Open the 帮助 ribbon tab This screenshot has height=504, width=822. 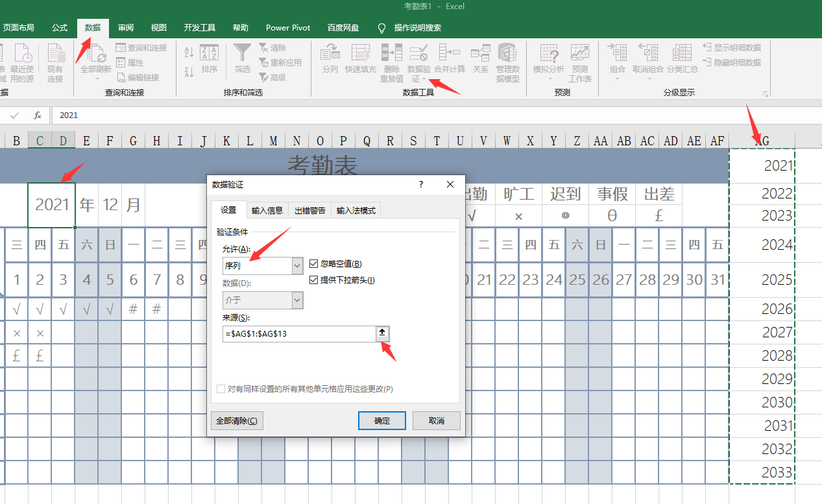tap(241, 28)
